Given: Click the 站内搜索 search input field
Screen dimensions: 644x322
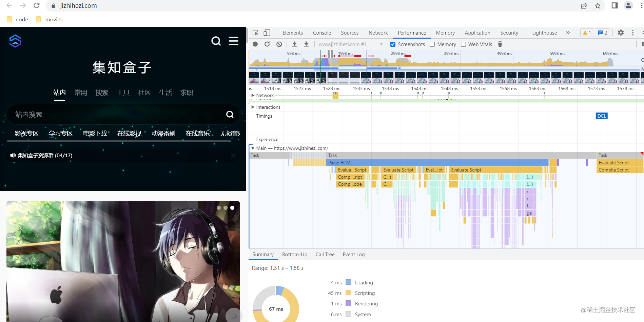Looking at the screenshot, I should coord(115,115).
